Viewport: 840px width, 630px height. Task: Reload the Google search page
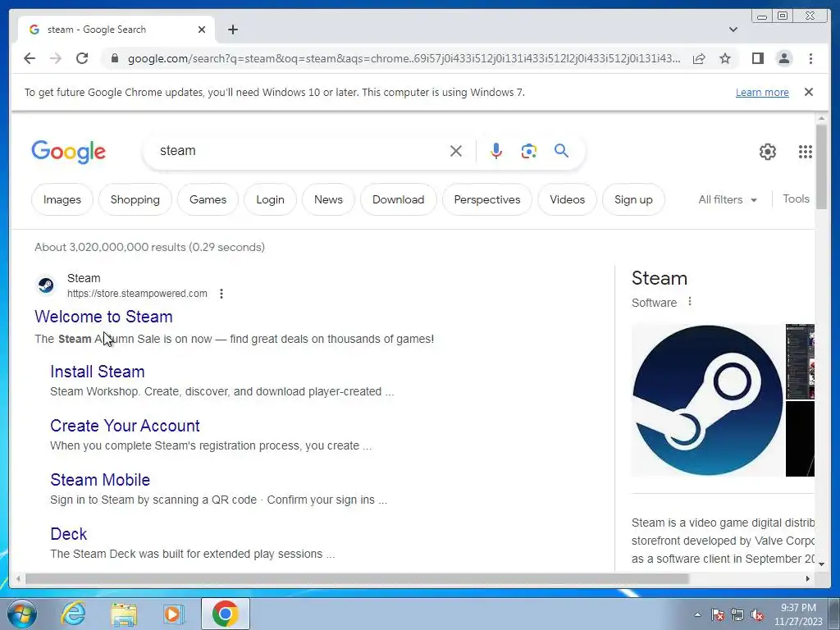pos(82,58)
